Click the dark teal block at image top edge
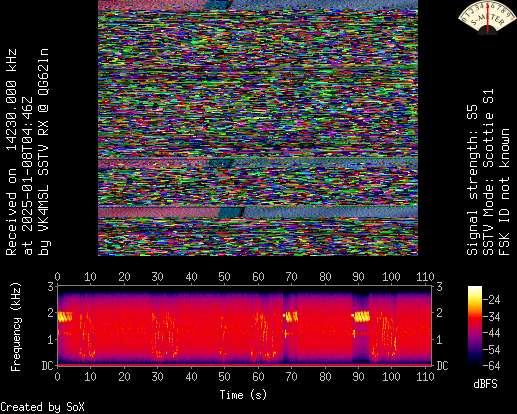 (219, 4)
